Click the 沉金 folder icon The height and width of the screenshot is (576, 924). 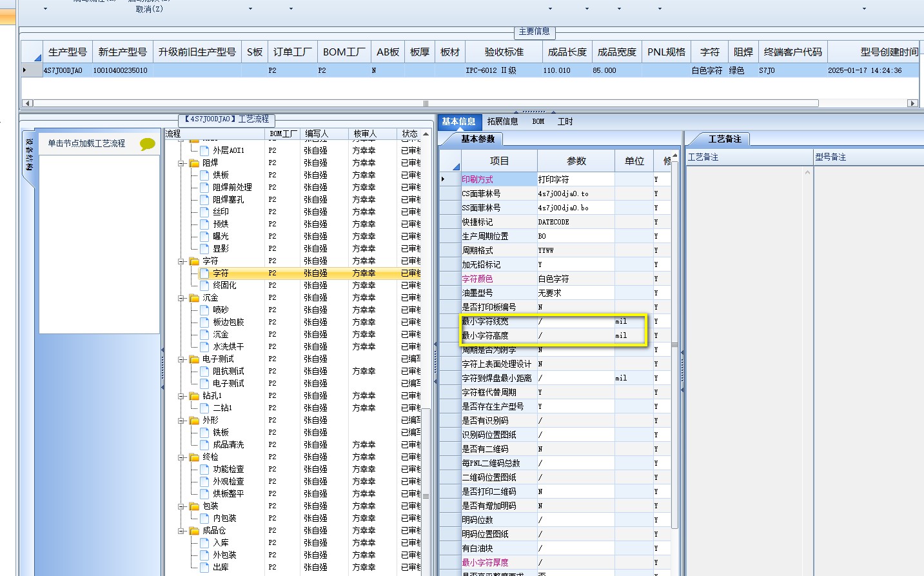(x=194, y=298)
